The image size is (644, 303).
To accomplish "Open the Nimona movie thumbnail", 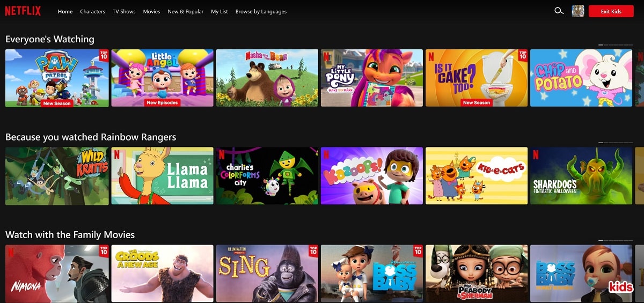I will (x=57, y=274).
